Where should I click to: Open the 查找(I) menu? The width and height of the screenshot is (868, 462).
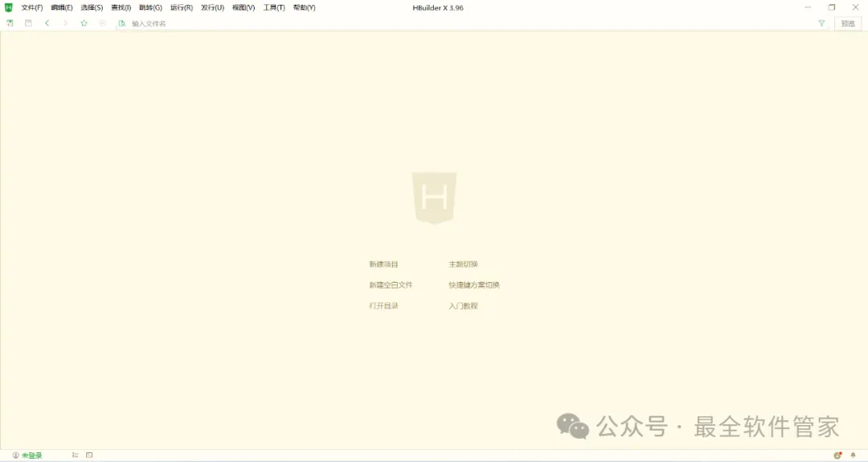click(x=121, y=8)
